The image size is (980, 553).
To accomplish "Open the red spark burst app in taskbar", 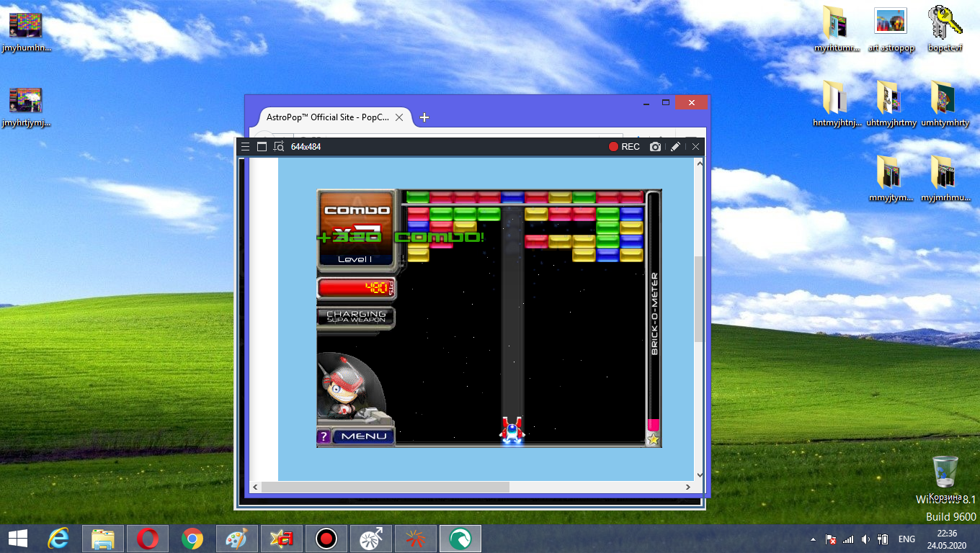I will (x=415, y=538).
